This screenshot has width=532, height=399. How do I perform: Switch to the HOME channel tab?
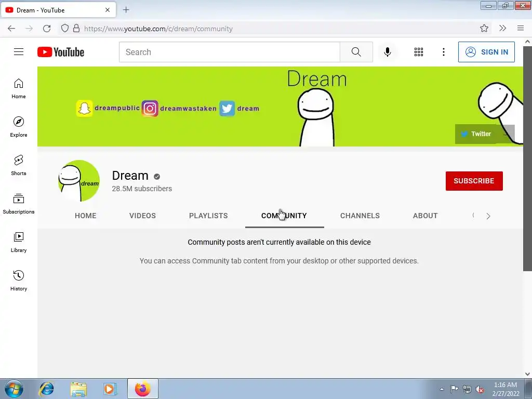tap(86, 216)
